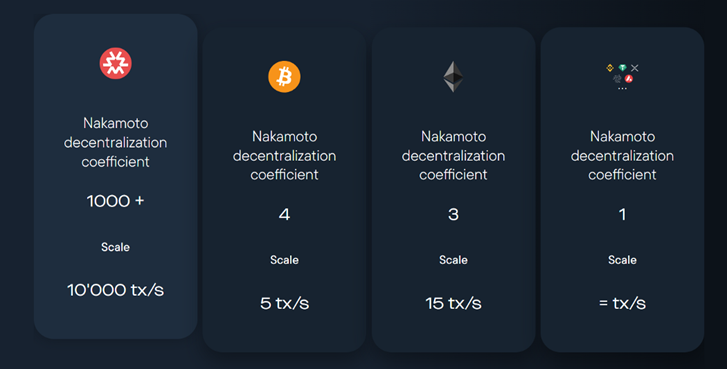Click the red Avalanche logo icon

[629, 79]
